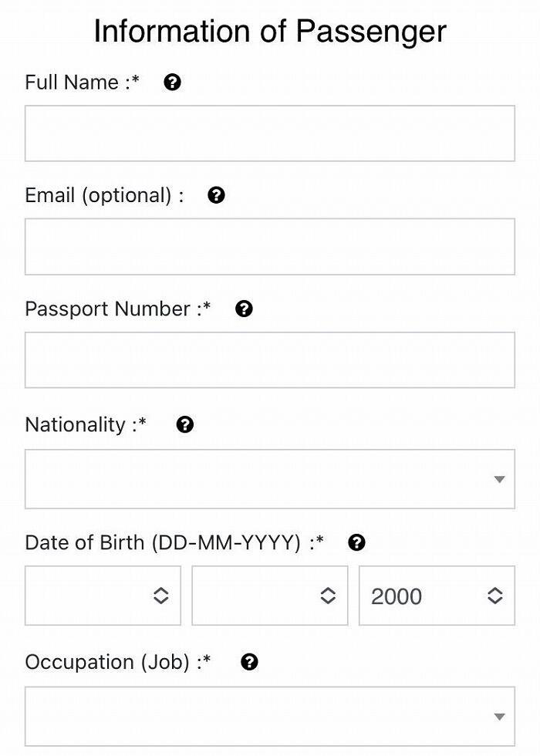This screenshot has width=540, height=756.
Task: Open the Nationality dropdown
Action: pyautogui.click(x=270, y=479)
